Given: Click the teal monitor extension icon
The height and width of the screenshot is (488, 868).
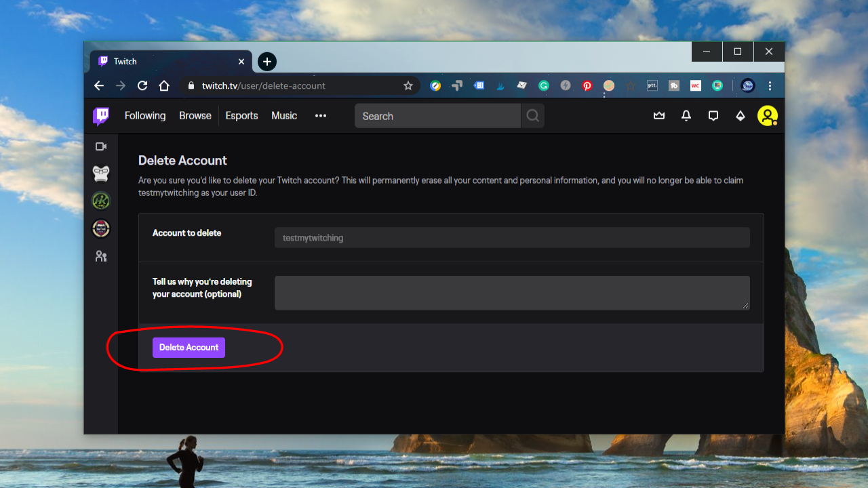Looking at the screenshot, I should point(717,86).
